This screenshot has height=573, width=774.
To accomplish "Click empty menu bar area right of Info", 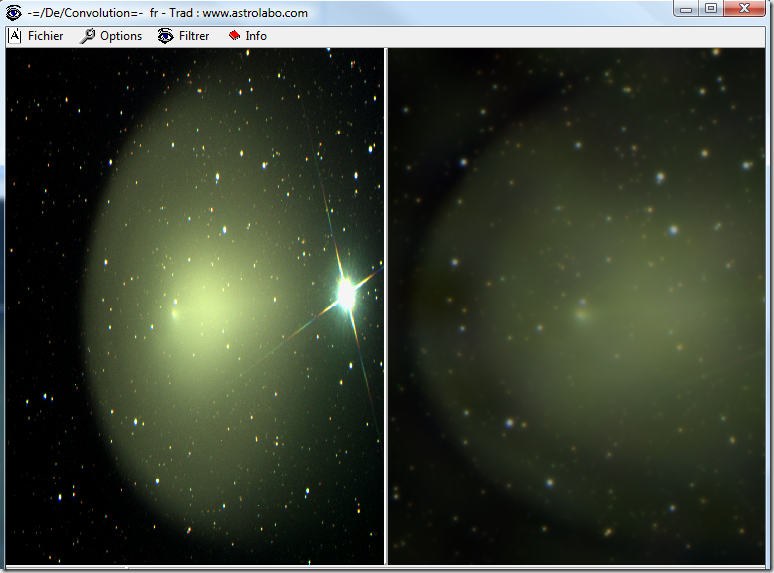I will pos(500,36).
